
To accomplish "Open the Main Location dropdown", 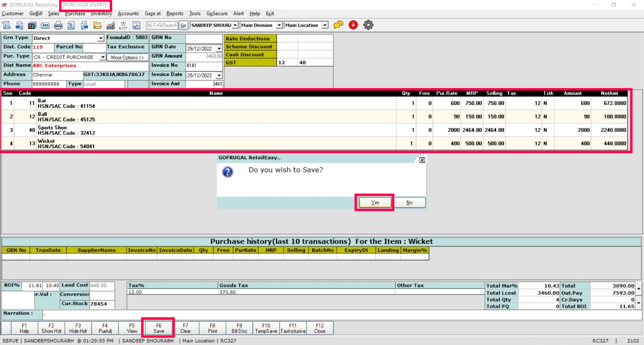I will click(324, 25).
